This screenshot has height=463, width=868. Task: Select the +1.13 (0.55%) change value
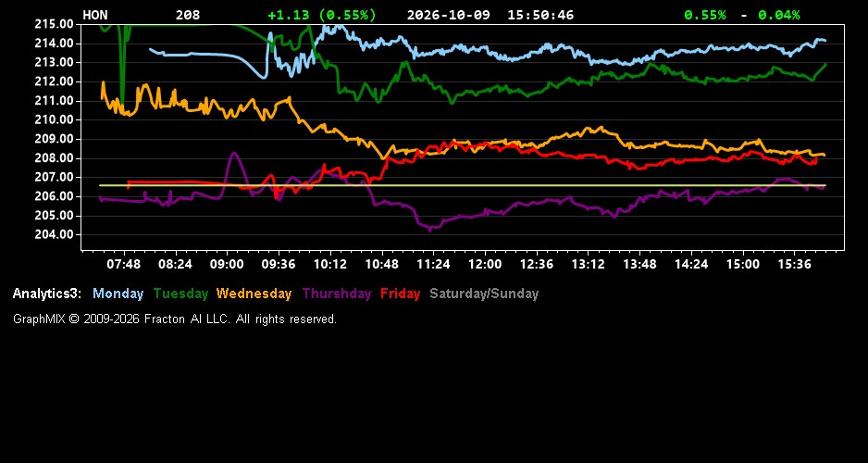click(322, 15)
